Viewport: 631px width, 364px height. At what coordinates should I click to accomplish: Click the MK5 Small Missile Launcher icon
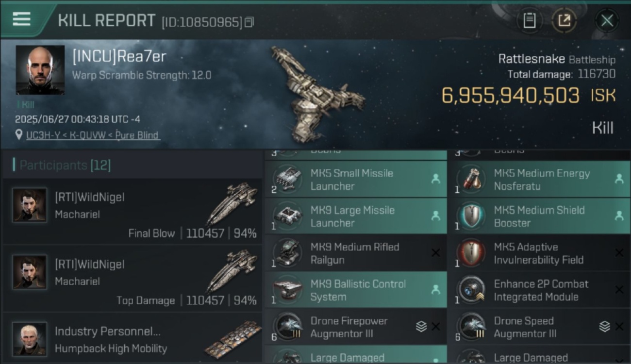(287, 179)
